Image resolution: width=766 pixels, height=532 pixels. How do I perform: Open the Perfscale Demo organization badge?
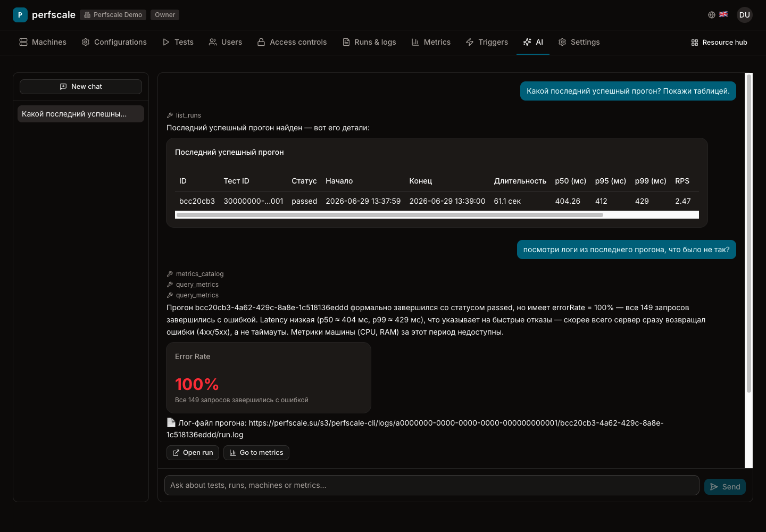click(113, 15)
